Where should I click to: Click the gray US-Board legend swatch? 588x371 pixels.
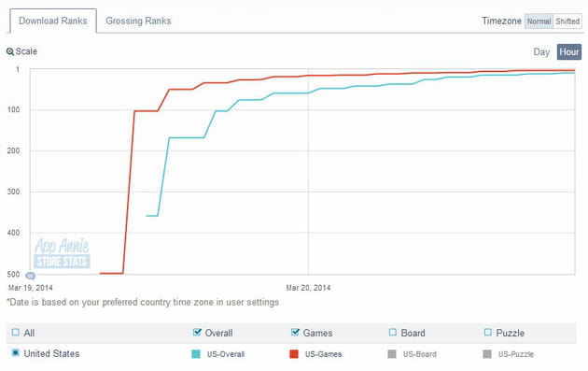pyautogui.click(x=392, y=354)
